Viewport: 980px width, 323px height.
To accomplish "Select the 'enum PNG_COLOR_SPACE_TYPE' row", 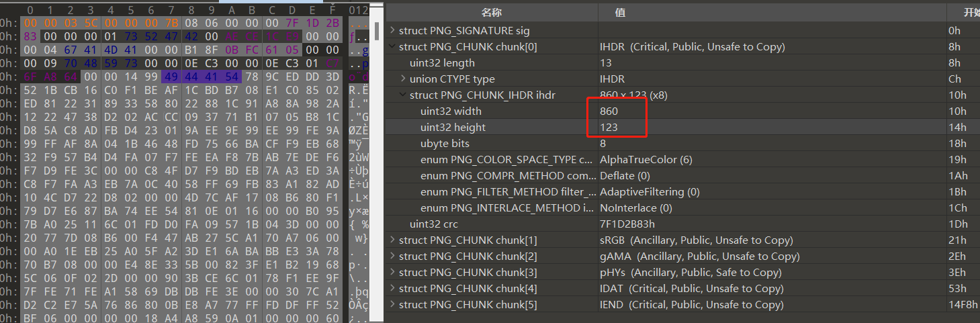I will tap(682, 159).
